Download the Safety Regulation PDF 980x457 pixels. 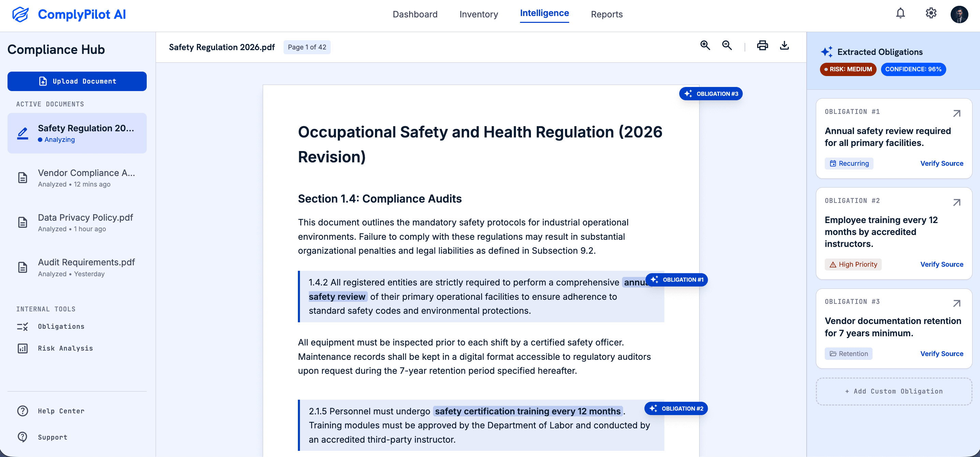tap(784, 46)
